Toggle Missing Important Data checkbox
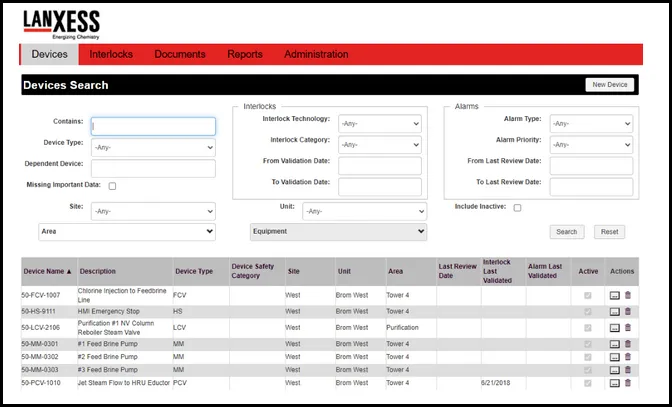The height and width of the screenshot is (407, 672). pos(112,186)
